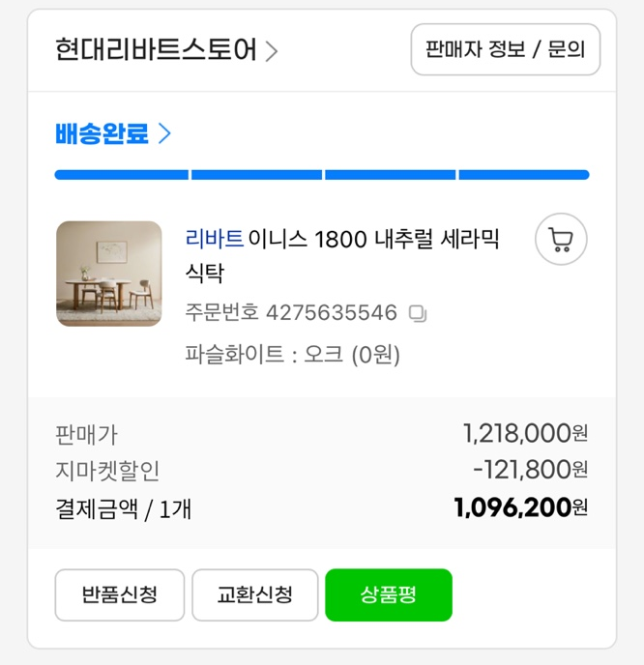Open the dining table product thumbnail

109,274
